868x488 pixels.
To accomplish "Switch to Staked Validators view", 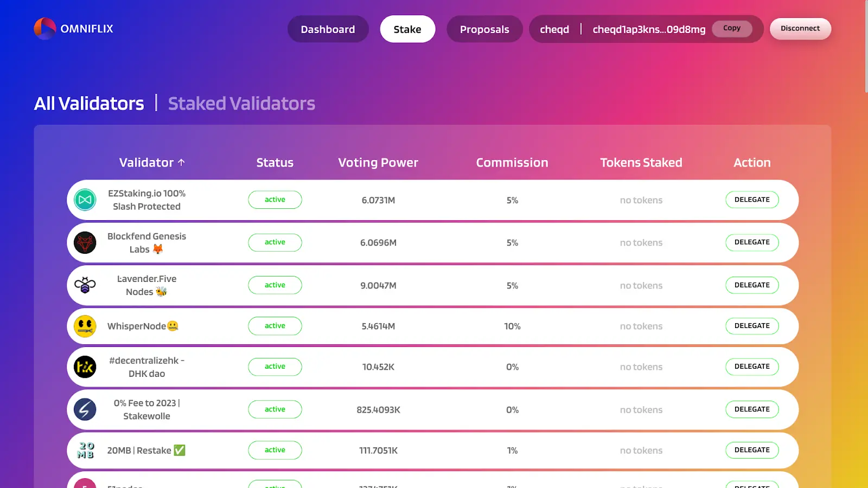I will point(241,104).
